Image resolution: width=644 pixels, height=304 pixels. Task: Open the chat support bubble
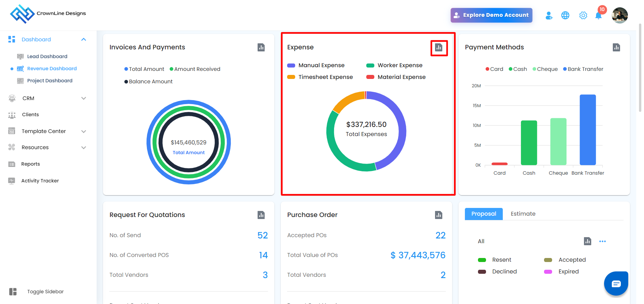[x=616, y=284]
